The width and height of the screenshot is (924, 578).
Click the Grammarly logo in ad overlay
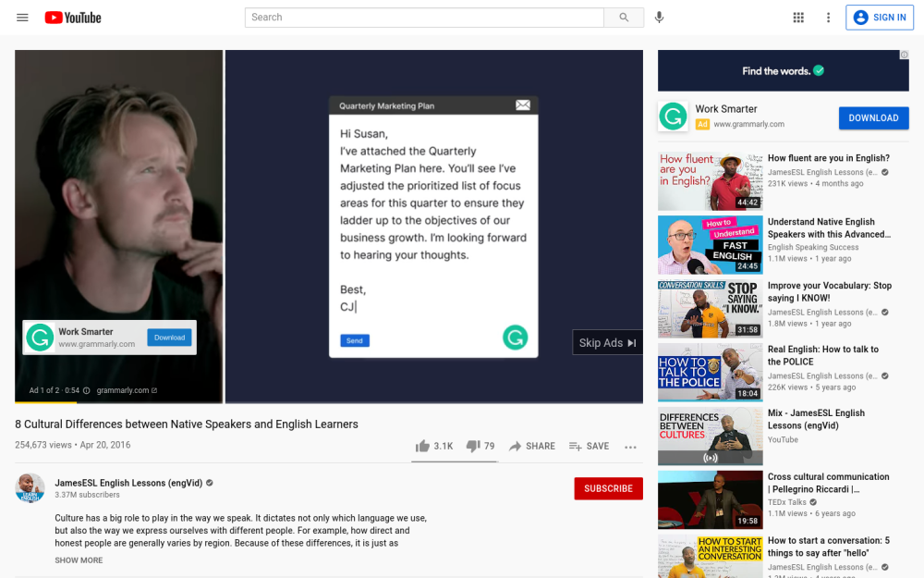coord(40,338)
